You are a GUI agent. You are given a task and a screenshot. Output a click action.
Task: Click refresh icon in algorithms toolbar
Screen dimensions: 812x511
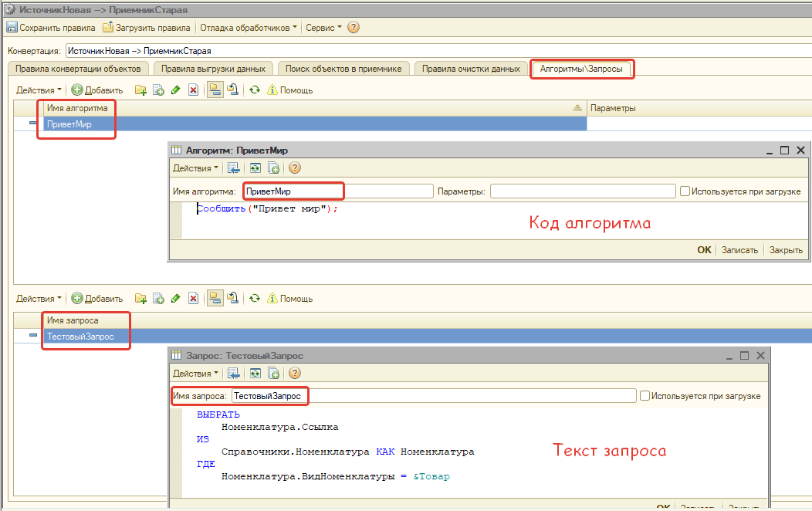click(x=254, y=90)
